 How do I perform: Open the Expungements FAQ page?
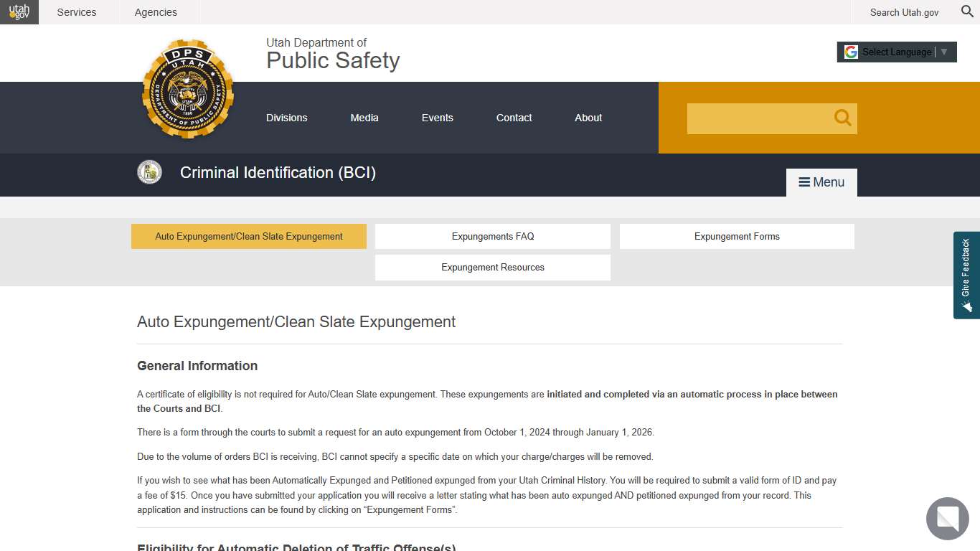click(492, 235)
